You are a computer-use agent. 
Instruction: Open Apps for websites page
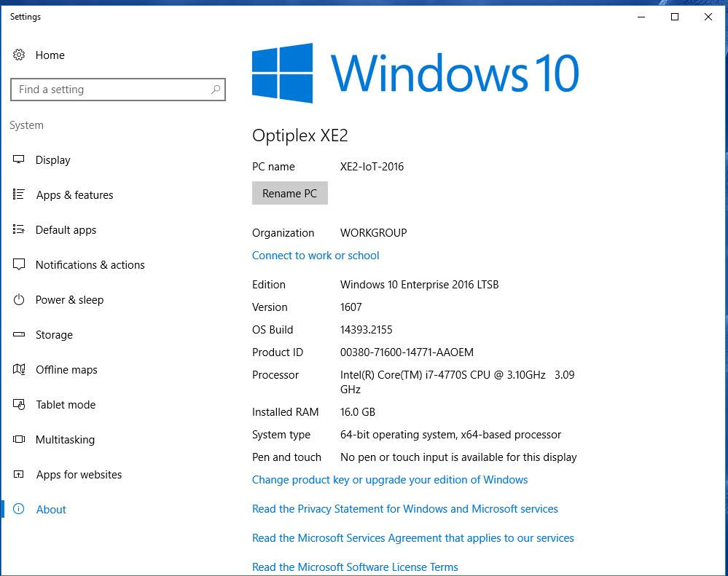[x=79, y=475]
